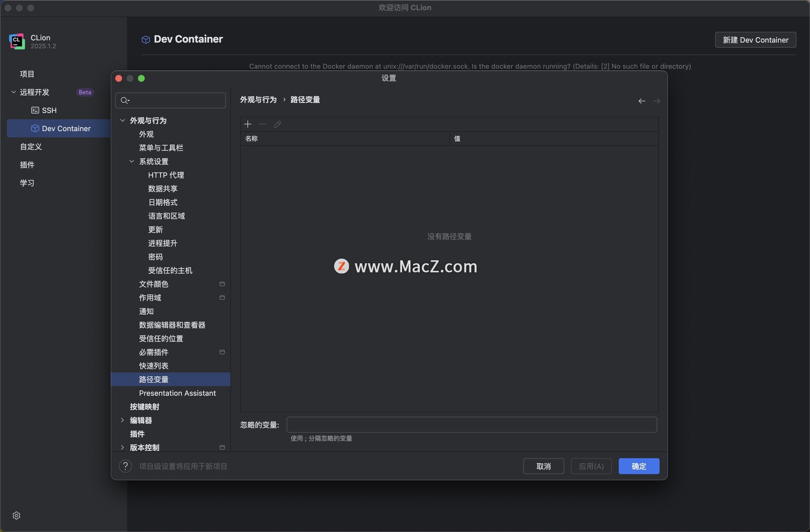Viewport: 810px width, 532px height.
Task: Open 插件 in welcome sidebar
Action: (x=27, y=165)
